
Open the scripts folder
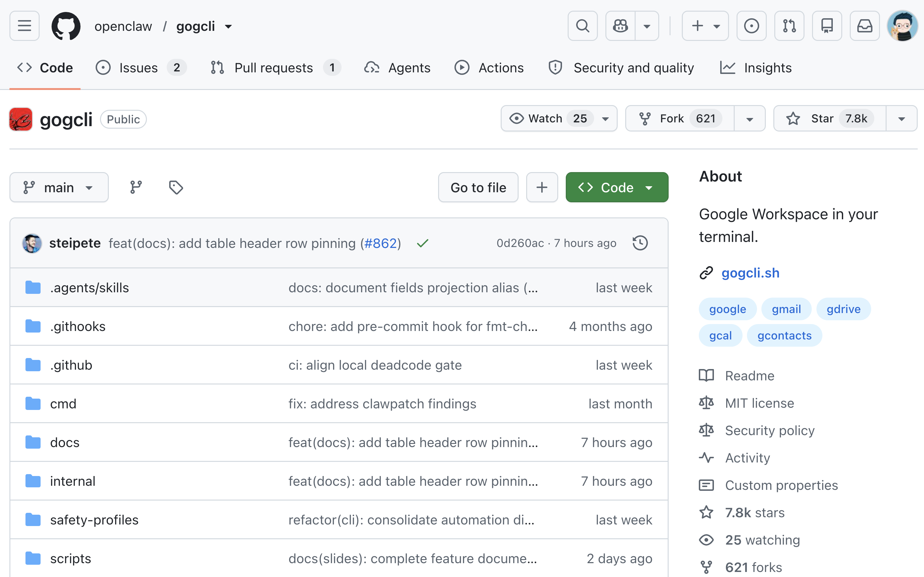tap(70, 559)
